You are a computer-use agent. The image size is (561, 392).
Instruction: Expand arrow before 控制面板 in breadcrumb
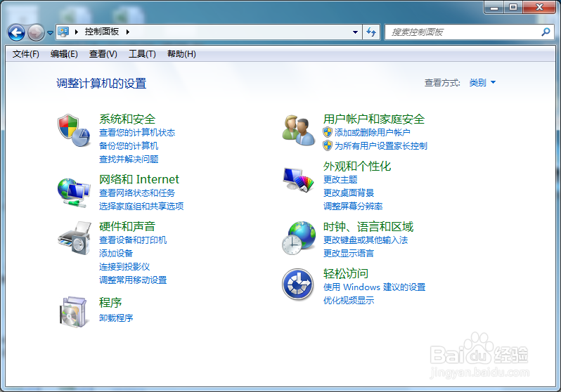pos(76,32)
